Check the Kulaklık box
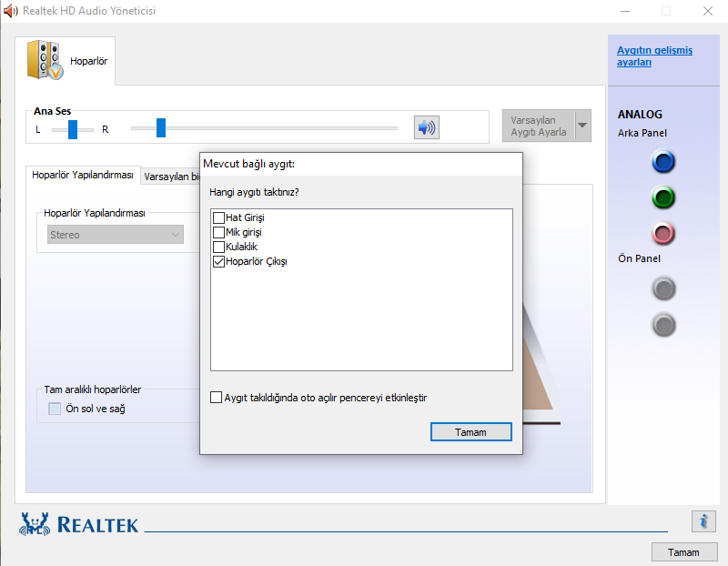728x566 pixels. (x=218, y=247)
